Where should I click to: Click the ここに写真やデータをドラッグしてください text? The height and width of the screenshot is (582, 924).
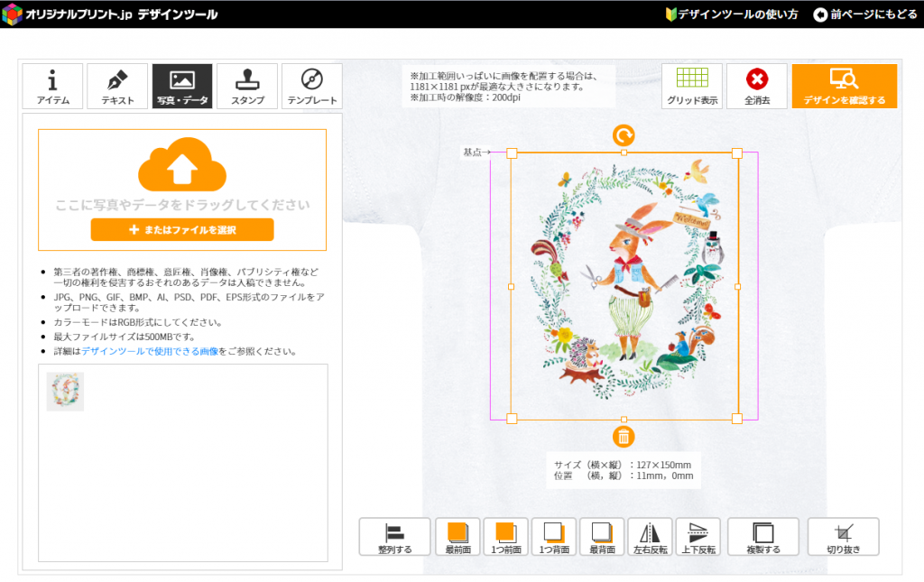(182, 205)
